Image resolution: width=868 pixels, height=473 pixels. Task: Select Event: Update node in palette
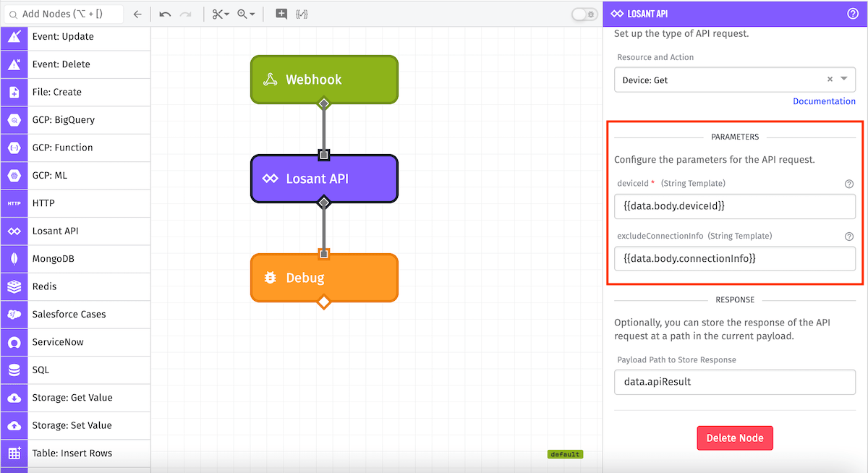click(x=75, y=37)
